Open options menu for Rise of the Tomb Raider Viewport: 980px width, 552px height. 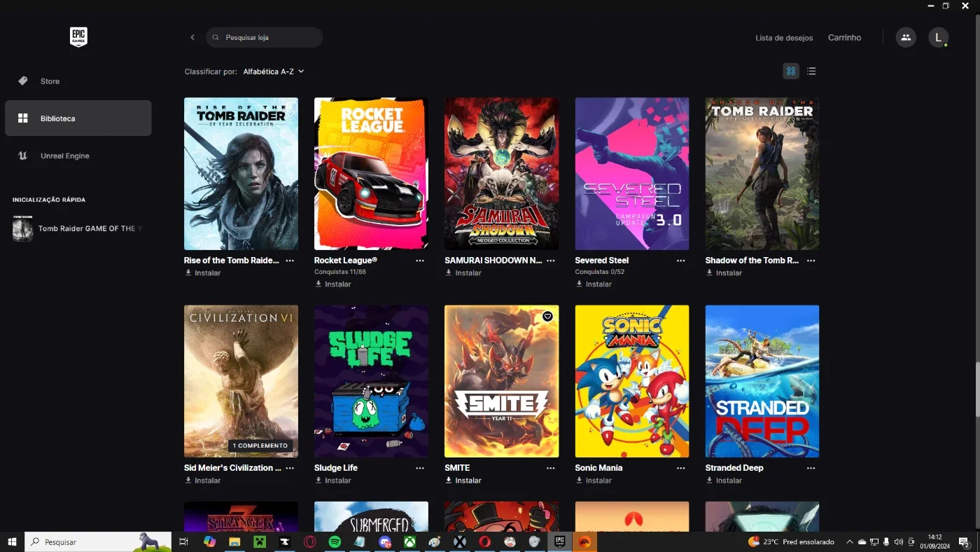coord(290,261)
